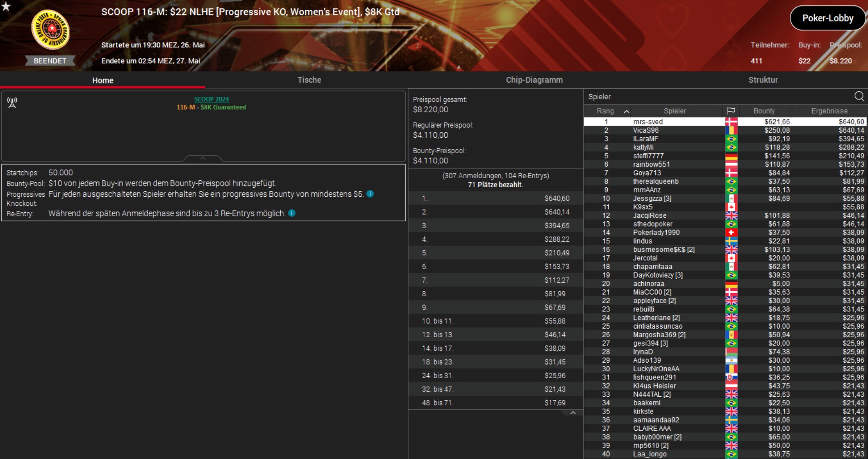868x459 pixels.
Task: Click the broadcast antenna icon
Action: coord(12,103)
